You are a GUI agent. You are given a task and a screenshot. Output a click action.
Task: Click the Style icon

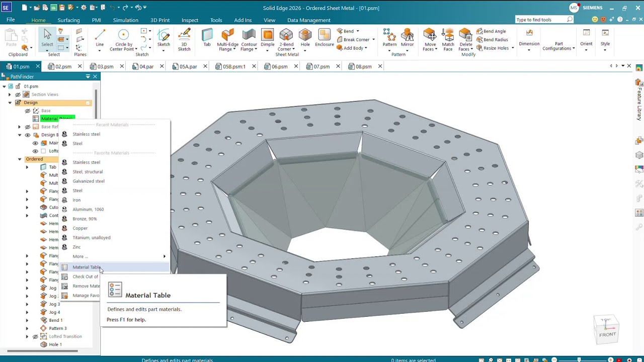point(605,33)
